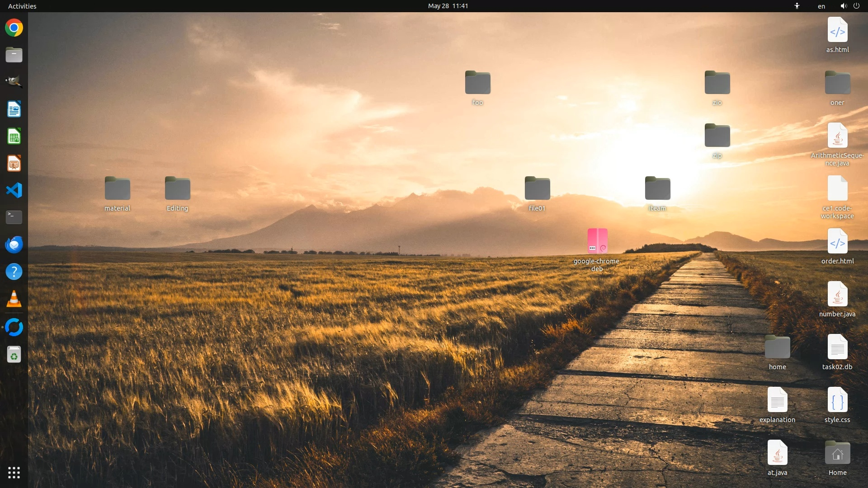Screen dimensions: 868x488
Task: Launch Visual Studio Code from dock
Action: click(x=14, y=190)
